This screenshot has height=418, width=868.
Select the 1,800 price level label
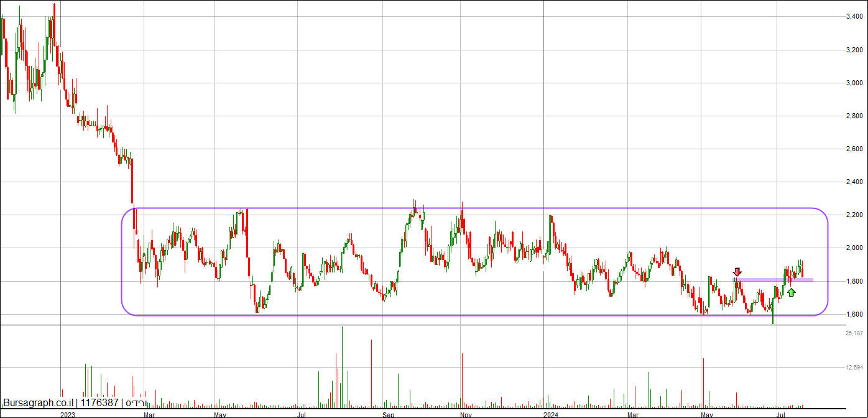854,281
